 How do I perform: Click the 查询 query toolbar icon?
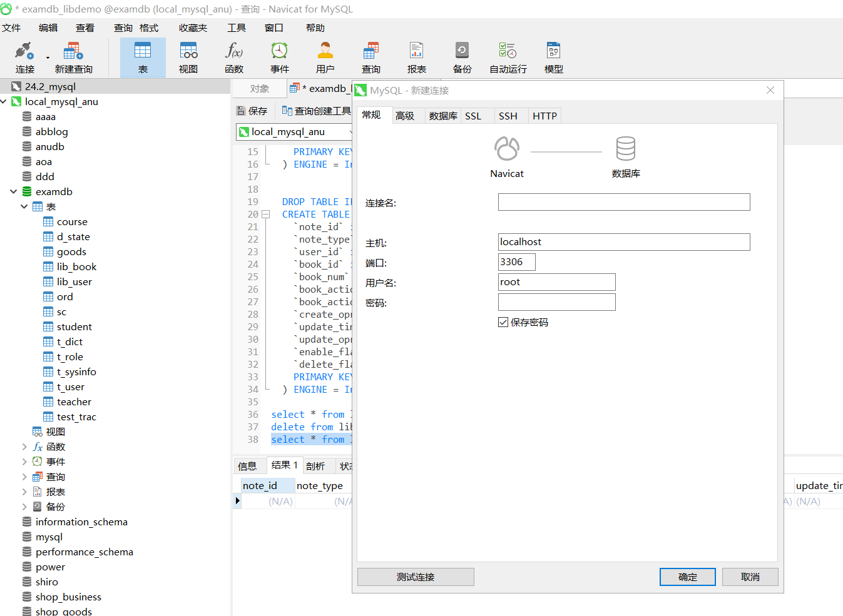pyautogui.click(x=371, y=58)
